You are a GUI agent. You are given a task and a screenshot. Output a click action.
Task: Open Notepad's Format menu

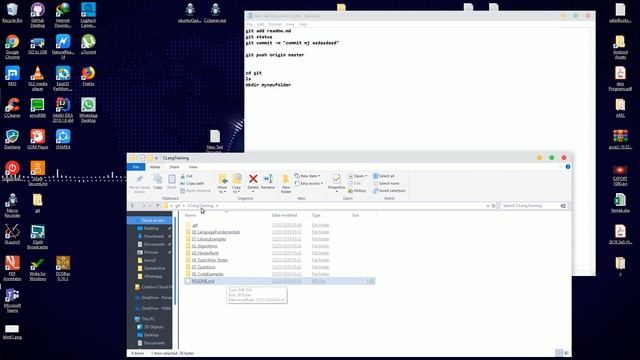pyautogui.click(x=275, y=24)
